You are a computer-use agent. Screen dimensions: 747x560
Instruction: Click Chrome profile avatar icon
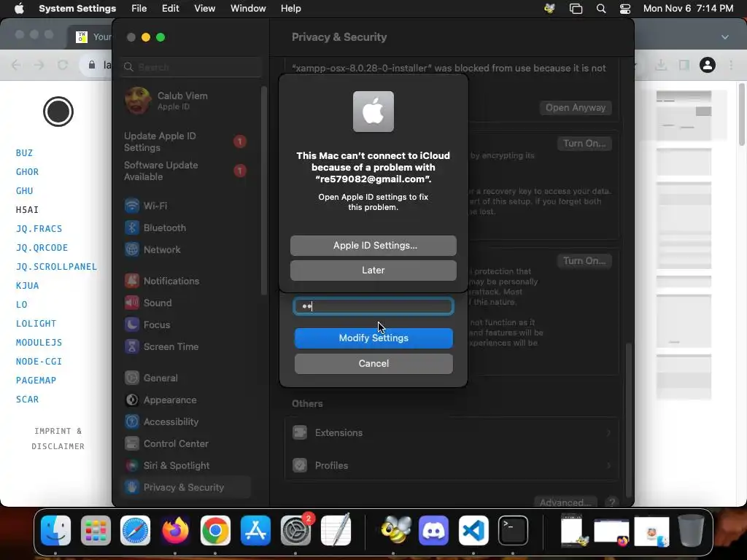[708, 65]
